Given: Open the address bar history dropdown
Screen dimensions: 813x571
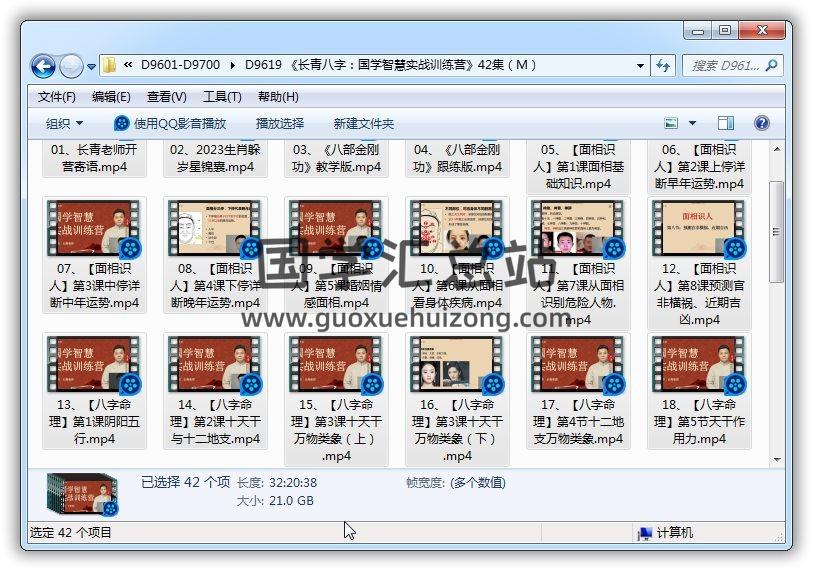Looking at the screenshot, I should [640, 66].
